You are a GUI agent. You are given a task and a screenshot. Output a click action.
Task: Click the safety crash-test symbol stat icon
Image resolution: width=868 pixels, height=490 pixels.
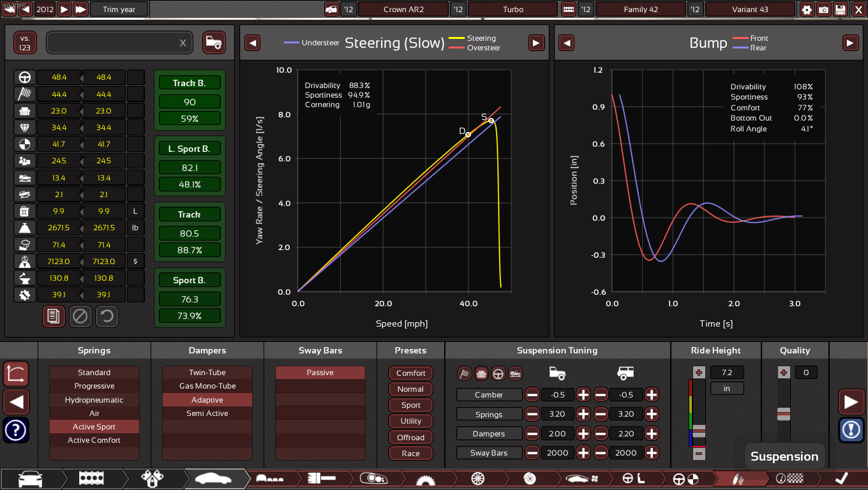pos(25,144)
